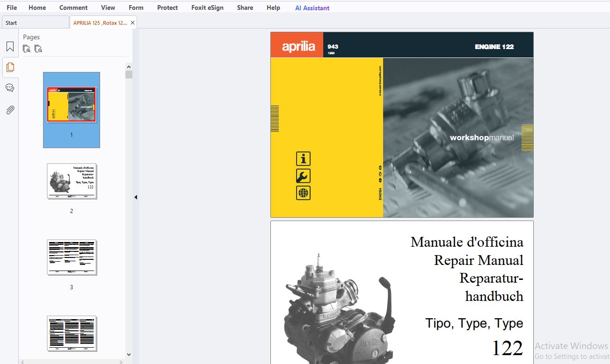Click the info icon on cover page
Image resolution: width=610 pixels, height=364 pixels.
point(303,159)
